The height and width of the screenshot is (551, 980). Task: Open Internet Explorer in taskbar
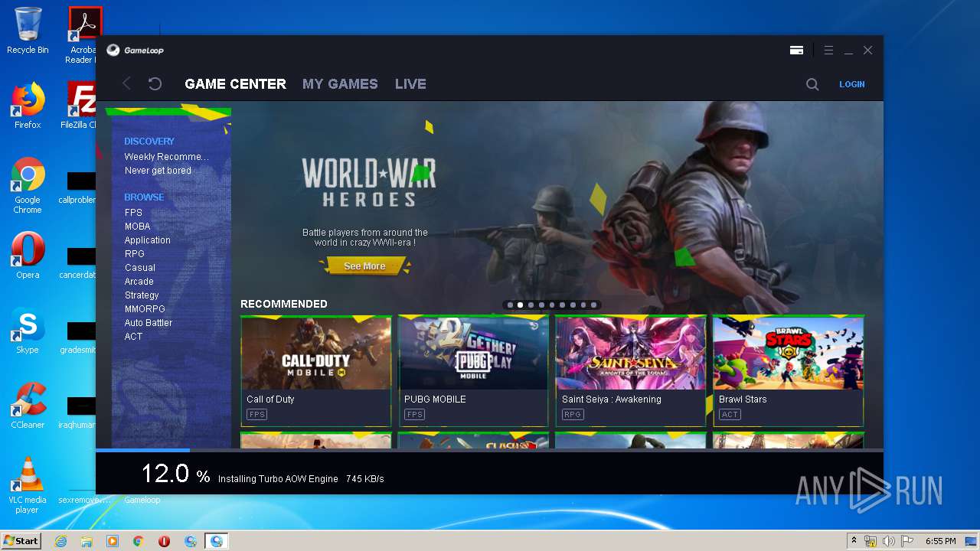[61, 541]
